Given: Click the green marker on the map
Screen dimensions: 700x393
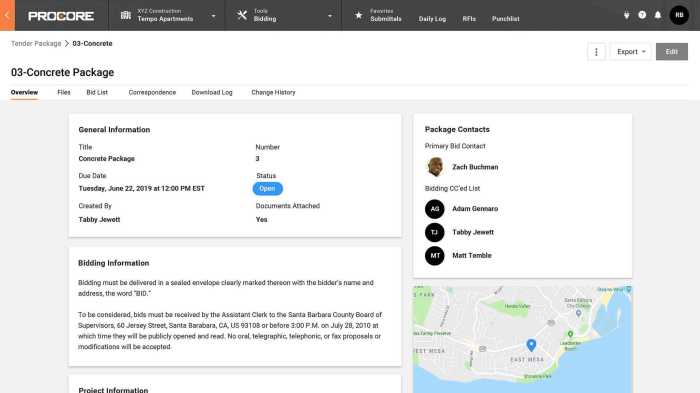Looking at the screenshot, I should 570,334.
